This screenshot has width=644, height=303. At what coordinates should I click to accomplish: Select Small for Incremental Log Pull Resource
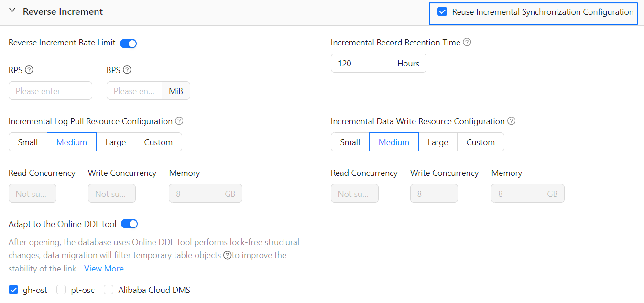pyautogui.click(x=28, y=142)
